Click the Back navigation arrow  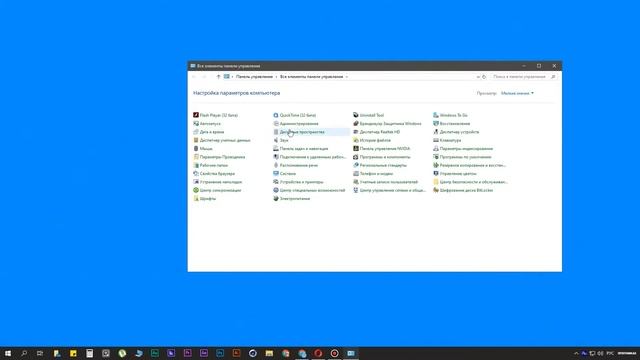(195, 77)
